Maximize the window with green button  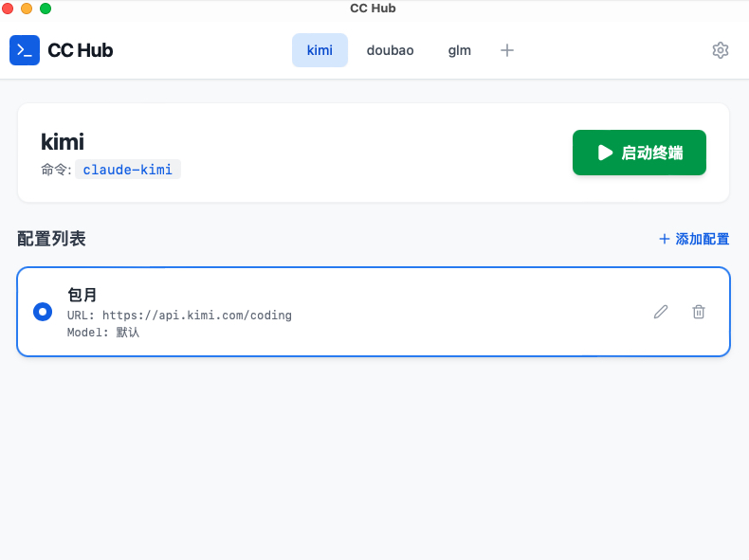point(46,9)
